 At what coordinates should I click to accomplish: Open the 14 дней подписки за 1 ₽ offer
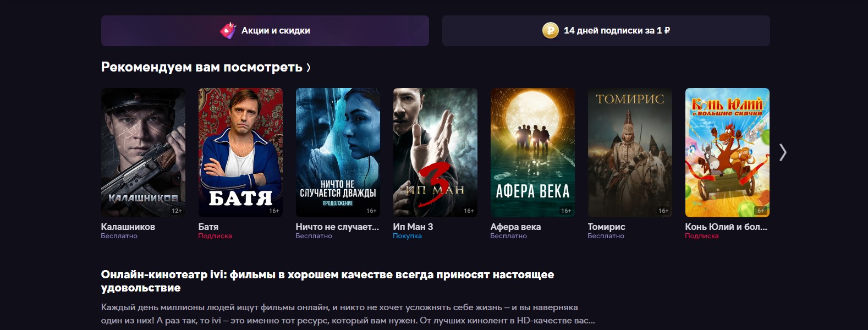(606, 31)
